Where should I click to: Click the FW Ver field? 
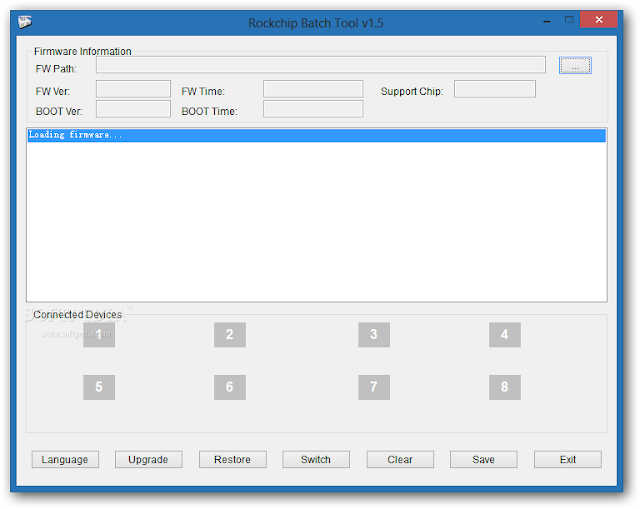(133, 89)
